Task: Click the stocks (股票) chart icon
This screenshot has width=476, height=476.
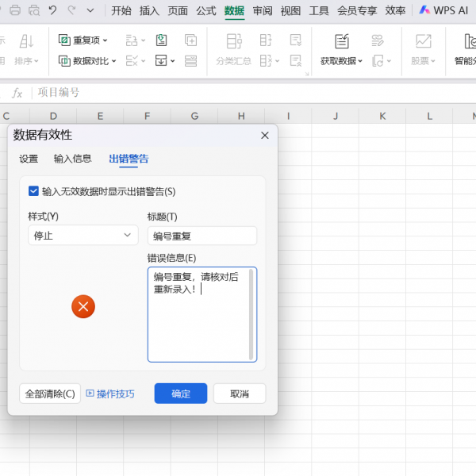Action: pos(423,41)
